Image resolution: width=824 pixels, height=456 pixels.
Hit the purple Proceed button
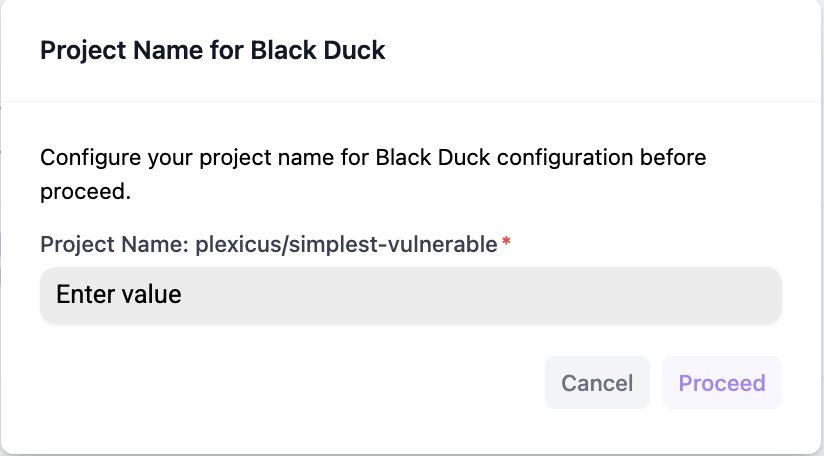tap(722, 383)
